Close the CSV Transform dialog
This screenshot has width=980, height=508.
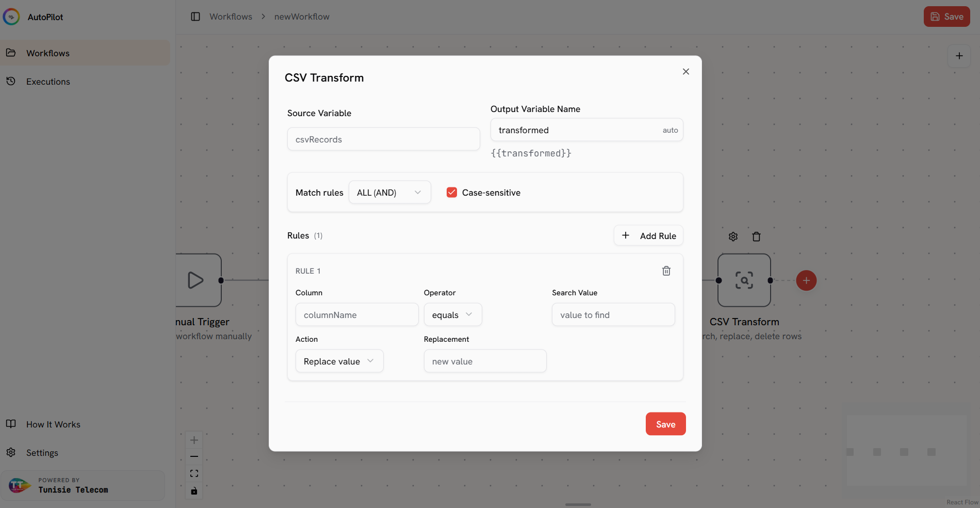click(685, 72)
